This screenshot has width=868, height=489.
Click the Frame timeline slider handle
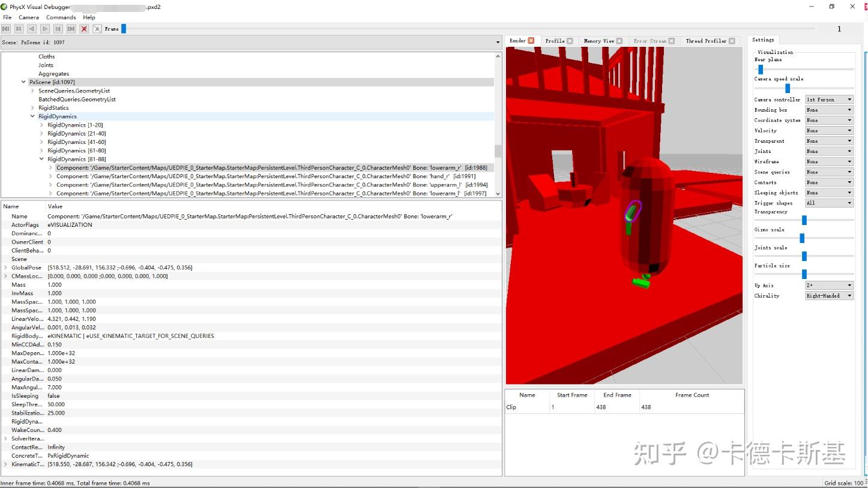[x=124, y=28]
